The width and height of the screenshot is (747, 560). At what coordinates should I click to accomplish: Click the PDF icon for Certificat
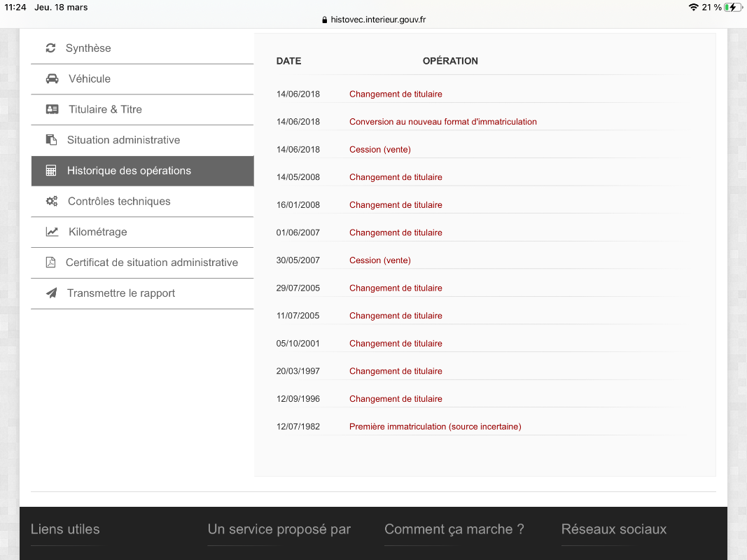(x=50, y=262)
